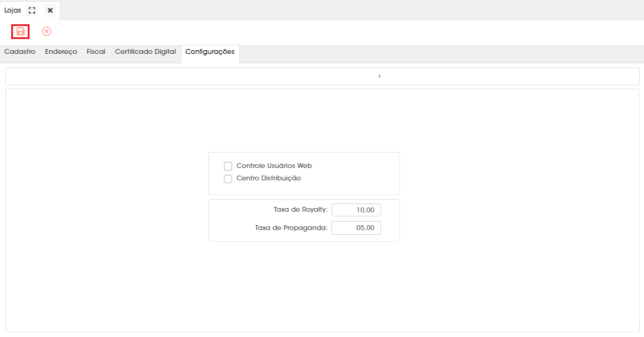Expand the Lojas window to fullscreen

click(32, 10)
